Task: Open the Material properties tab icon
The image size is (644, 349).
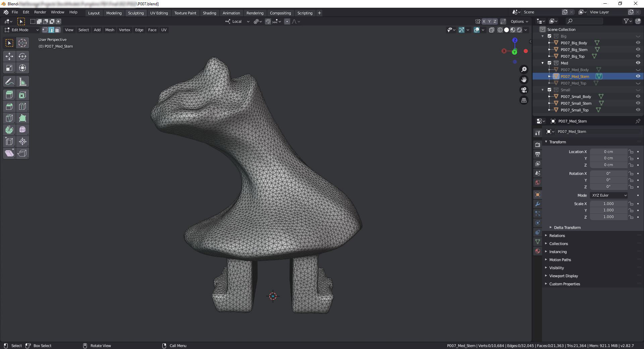Action: tap(538, 251)
